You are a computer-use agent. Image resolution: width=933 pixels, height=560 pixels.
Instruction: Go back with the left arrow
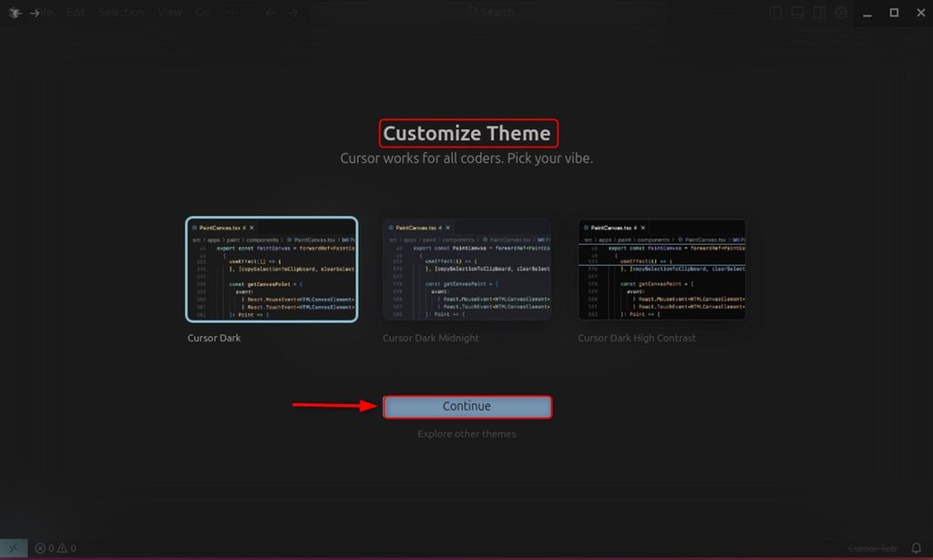(270, 12)
